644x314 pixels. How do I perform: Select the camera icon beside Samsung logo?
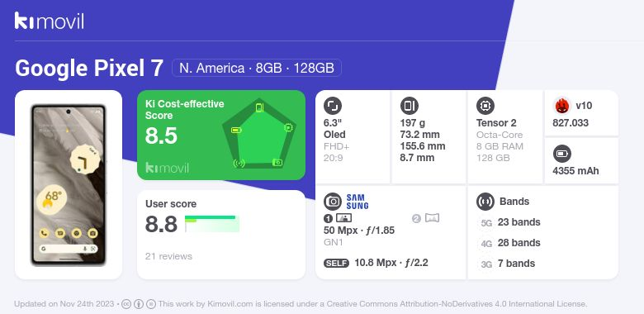point(333,202)
